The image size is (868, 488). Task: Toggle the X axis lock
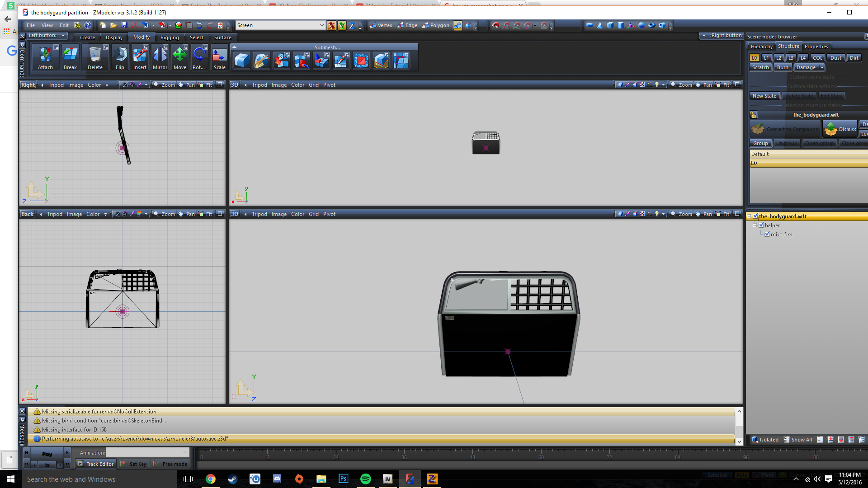pyautogui.click(x=331, y=26)
